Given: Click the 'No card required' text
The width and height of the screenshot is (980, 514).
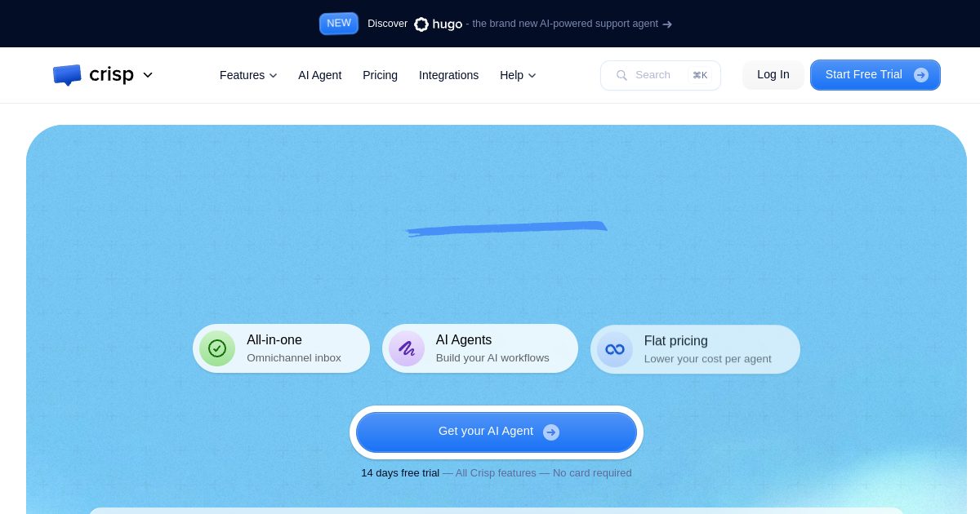Looking at the screenshot, I should click(x=592, y=473).
